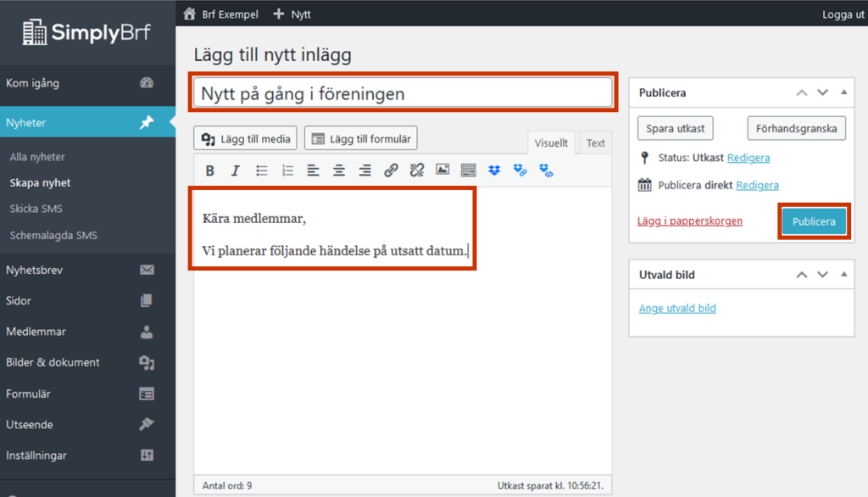Click the first Dropbox icon in the toolbar
This screenshot has width=868, height=497.
(x=494, y=170)
